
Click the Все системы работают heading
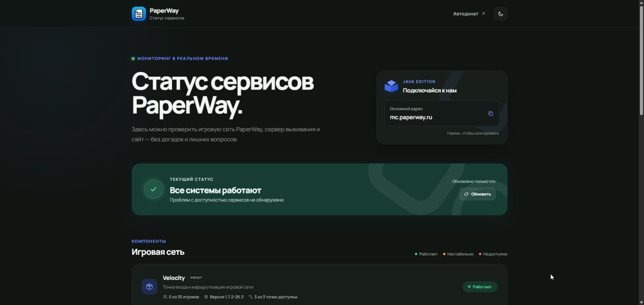pos(215,190)
